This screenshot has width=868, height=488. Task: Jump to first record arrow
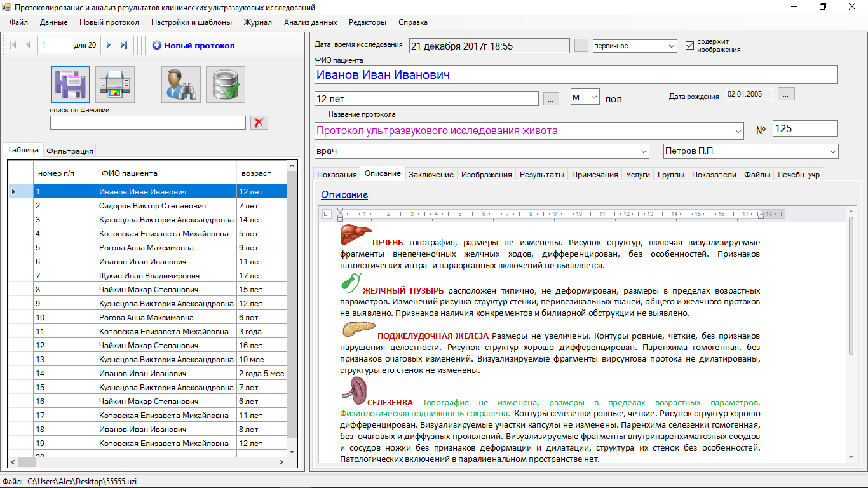pos(12,45)
